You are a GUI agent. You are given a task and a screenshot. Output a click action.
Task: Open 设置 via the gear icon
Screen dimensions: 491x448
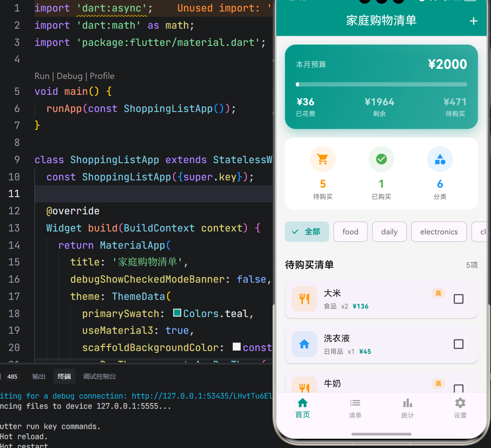coord(460,403)
